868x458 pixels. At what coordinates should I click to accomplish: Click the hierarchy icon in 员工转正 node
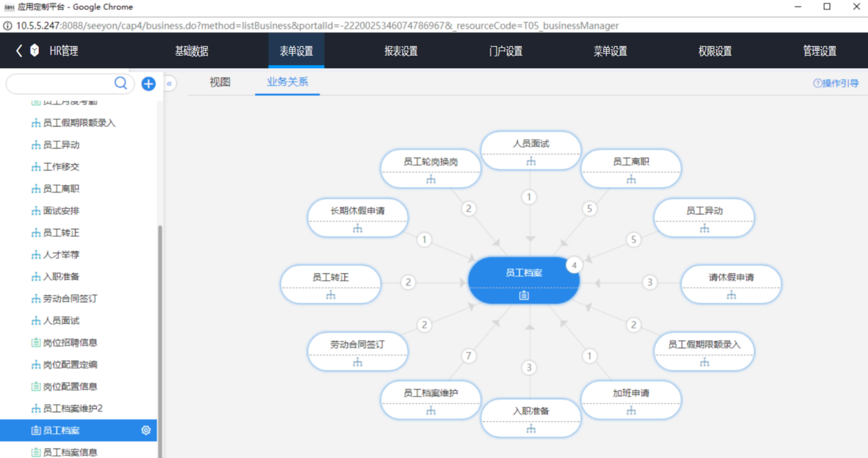[331, 295]
